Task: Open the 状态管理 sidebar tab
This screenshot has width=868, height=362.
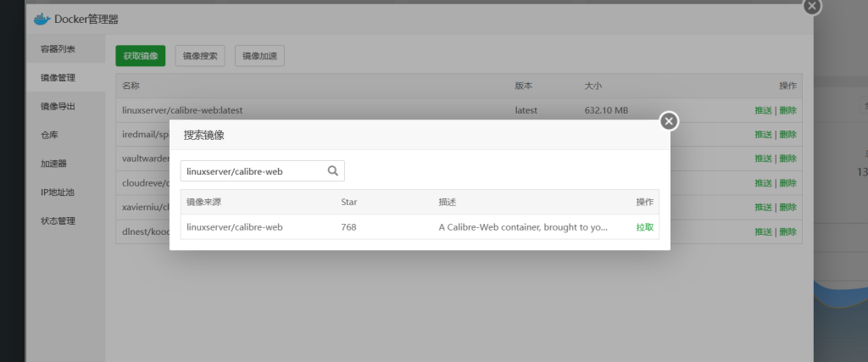Action: coord(65,221)
